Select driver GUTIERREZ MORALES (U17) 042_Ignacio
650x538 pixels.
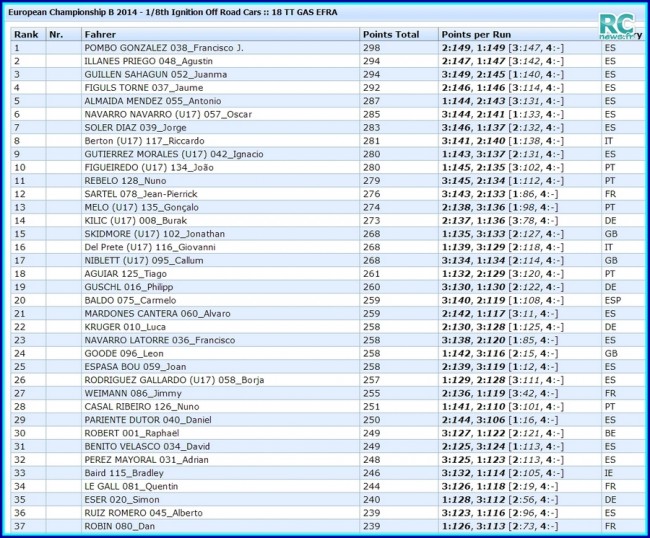174,154
